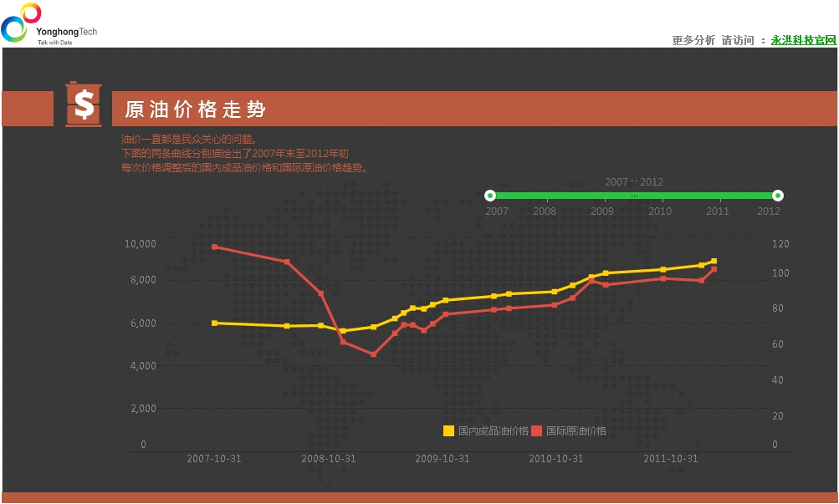Screen dimensions: 839x504
Task: Click the 2009-10-31 x-axis label
Action: 443,459
